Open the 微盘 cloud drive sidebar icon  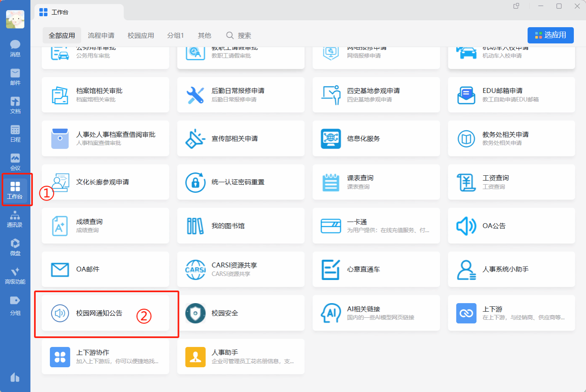click(x=15, y=247)
